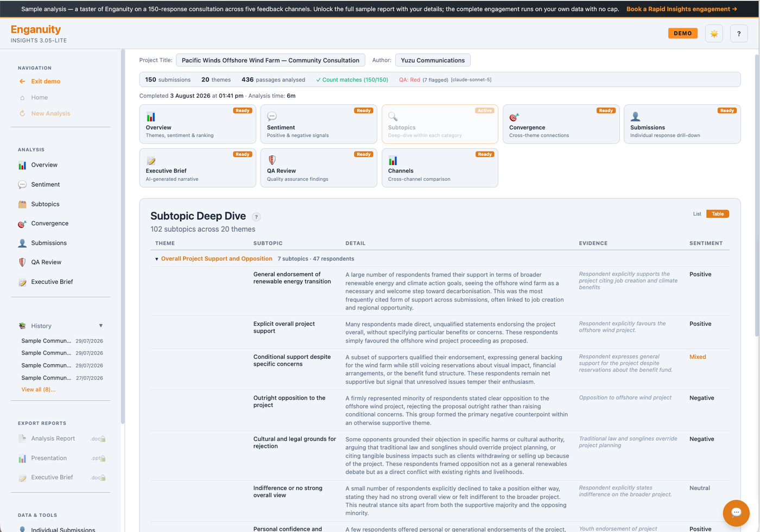Open the Overview card tab
This screenshot has width=760, height=532.
point(198,124)
